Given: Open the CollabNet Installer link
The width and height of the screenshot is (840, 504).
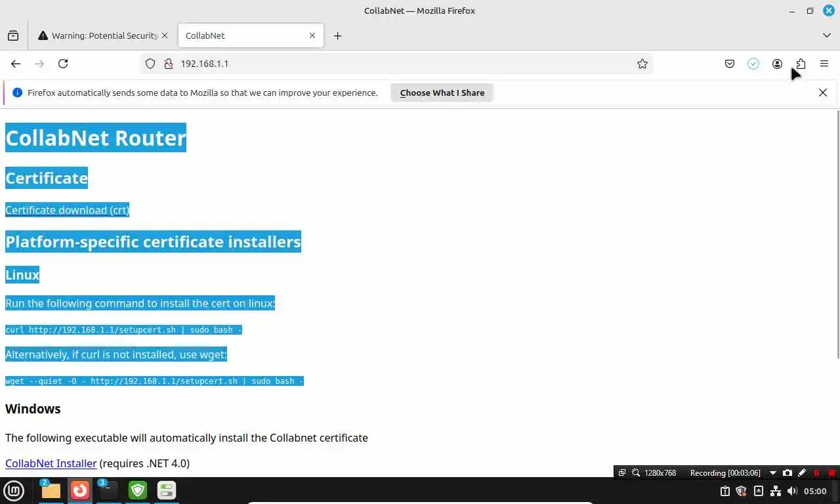Looking at the screenshot, I should tap(51, 463).
